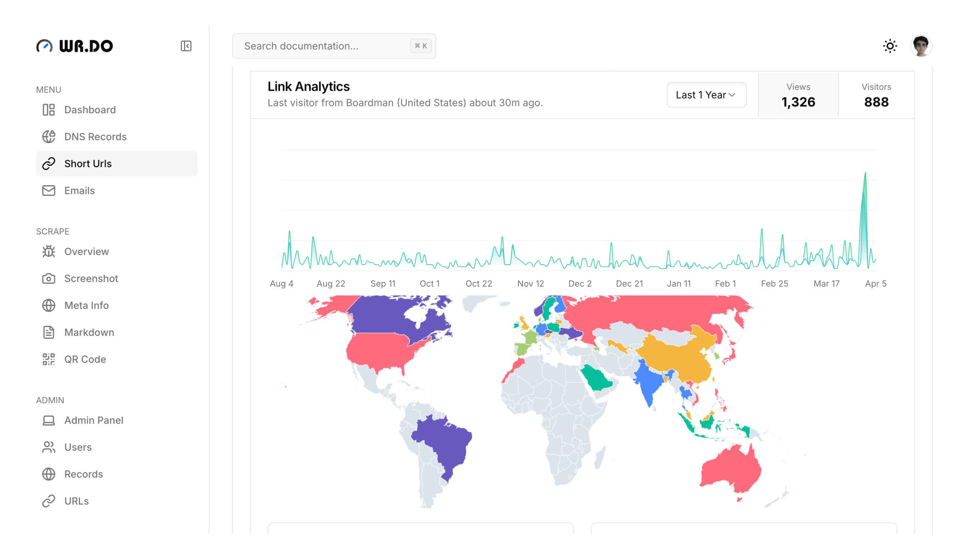Focus the Search documentation field
Screen dimensions: 980x559
[326, 46]
